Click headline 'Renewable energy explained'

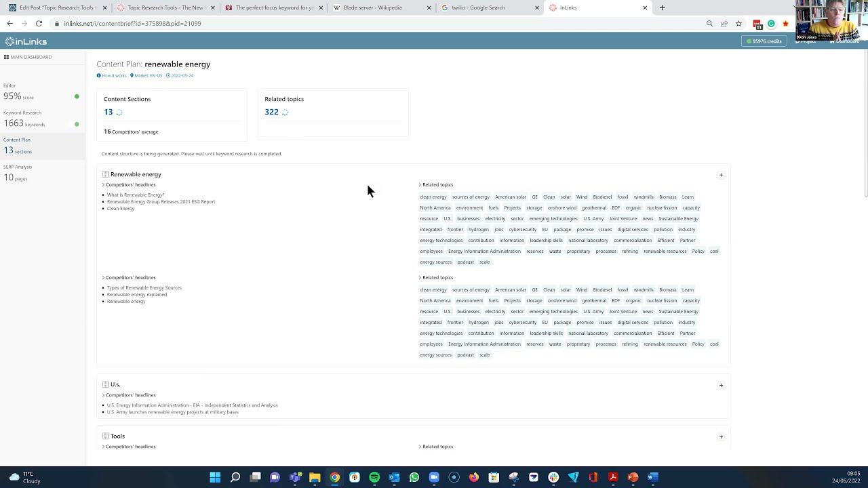(137, 295)
